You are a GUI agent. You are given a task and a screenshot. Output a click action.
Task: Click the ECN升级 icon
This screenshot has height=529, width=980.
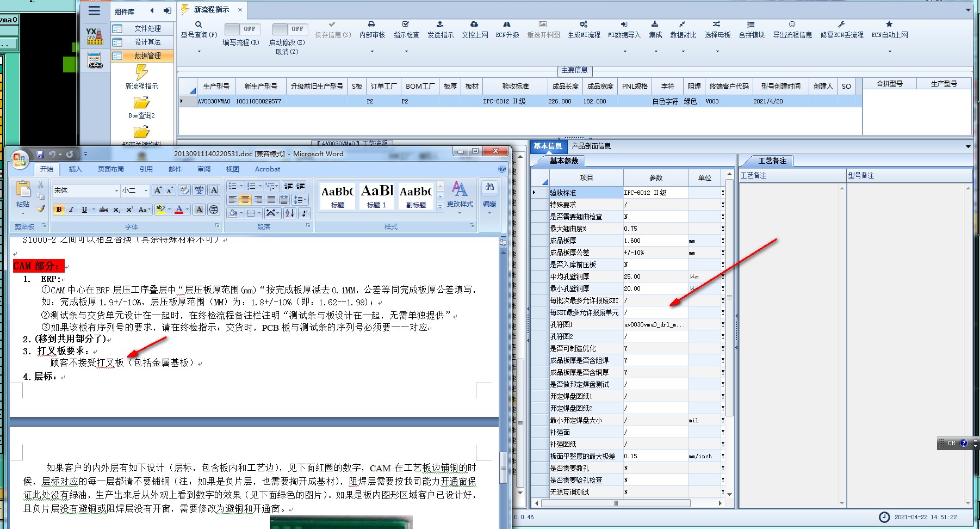pos(507,24)
